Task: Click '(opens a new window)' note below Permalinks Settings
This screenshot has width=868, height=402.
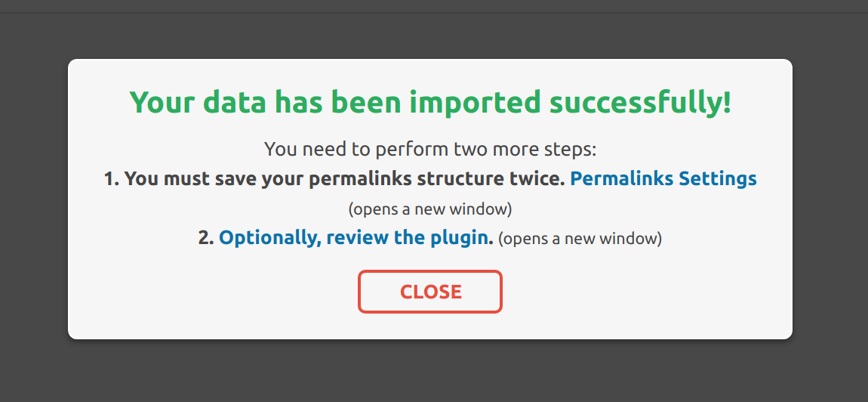Action: 430,208
